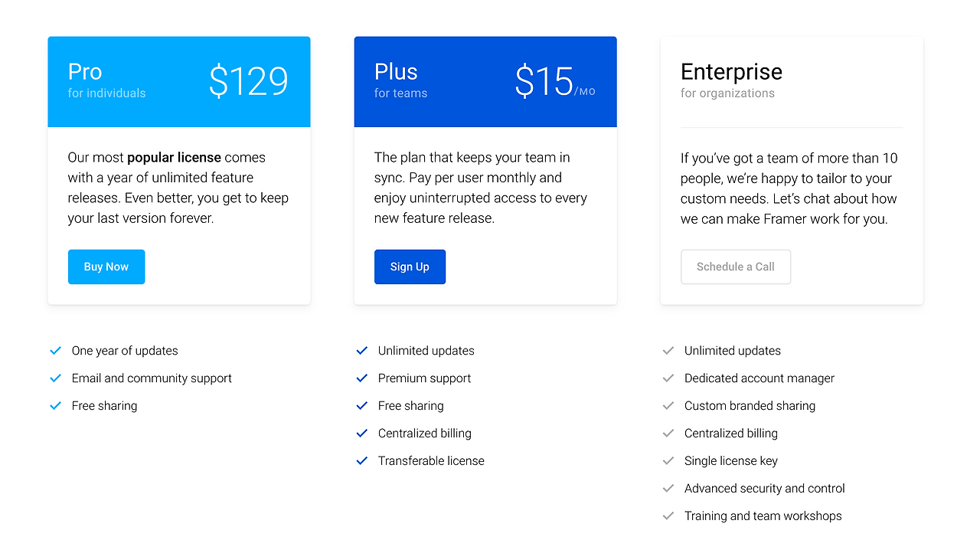The image size is (980, 550).
Task: Click checkmark next to Training and team workshops
Action: point(668,516)
